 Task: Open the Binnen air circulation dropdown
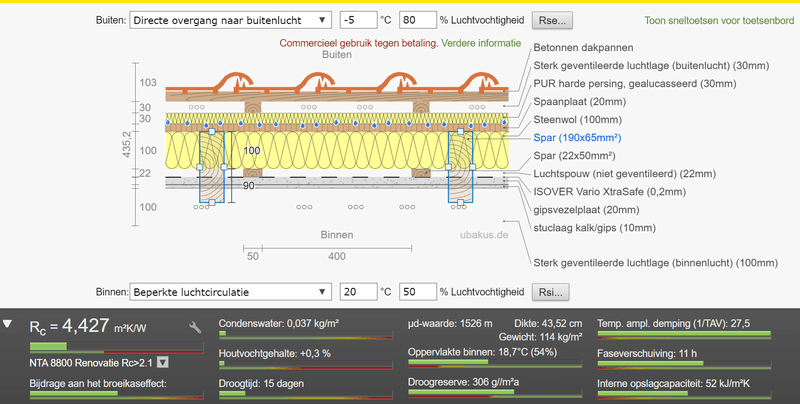click(x=230, y=292)
